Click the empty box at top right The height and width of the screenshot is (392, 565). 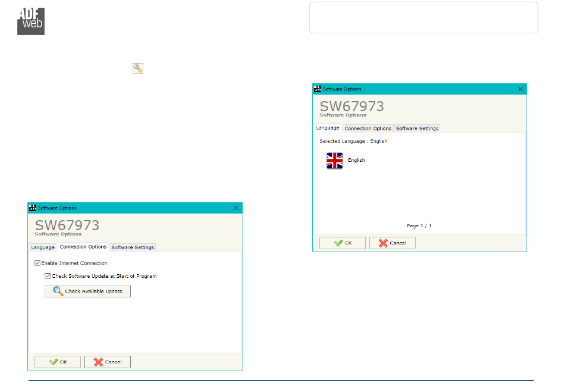(x=423, y=17)
